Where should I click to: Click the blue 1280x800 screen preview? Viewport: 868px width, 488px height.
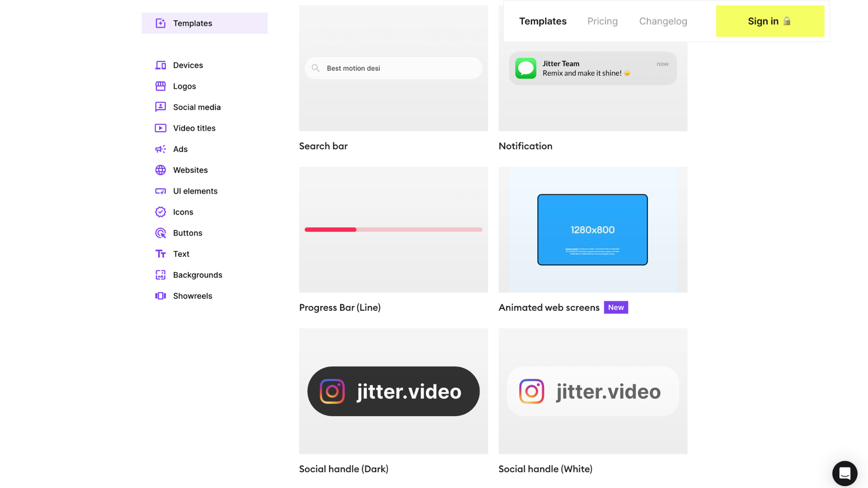click(592, 230)
